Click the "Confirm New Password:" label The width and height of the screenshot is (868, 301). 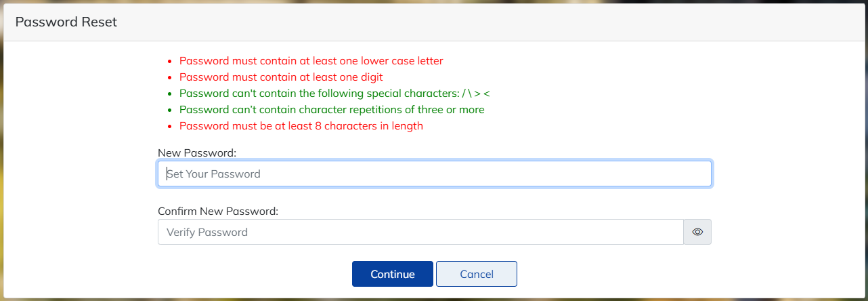(x=218, y=211)
